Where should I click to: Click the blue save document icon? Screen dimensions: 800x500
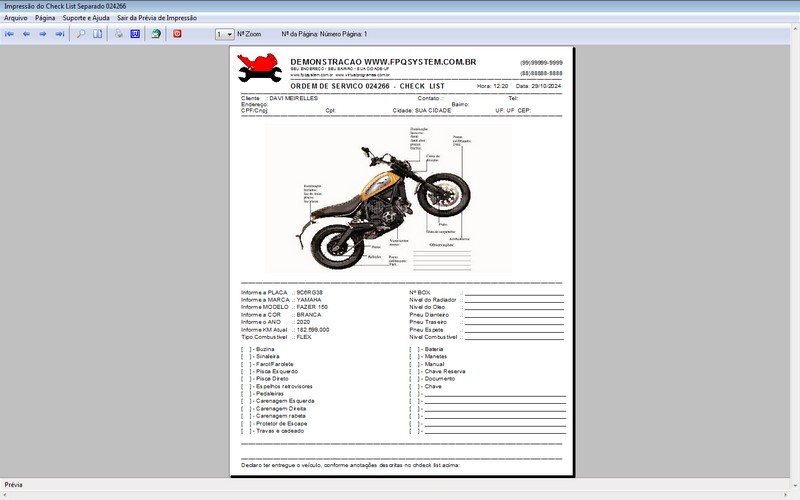click(134, 34)
